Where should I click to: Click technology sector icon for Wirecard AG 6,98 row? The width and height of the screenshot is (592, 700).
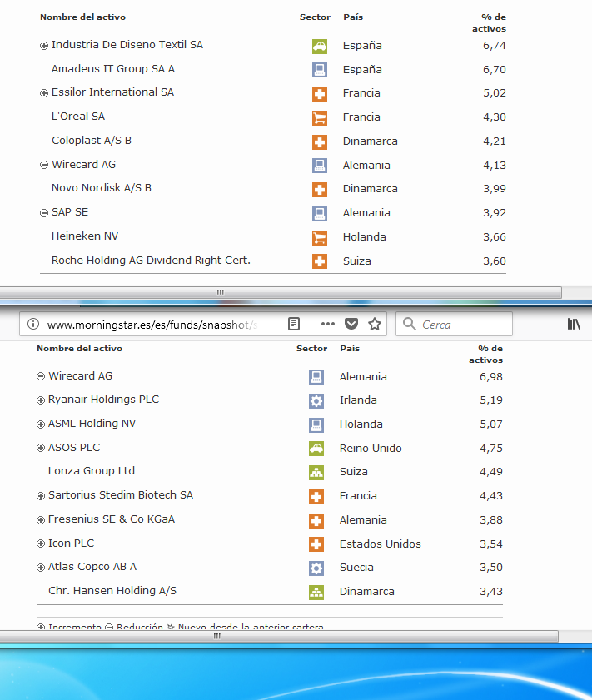click(316, 377)
